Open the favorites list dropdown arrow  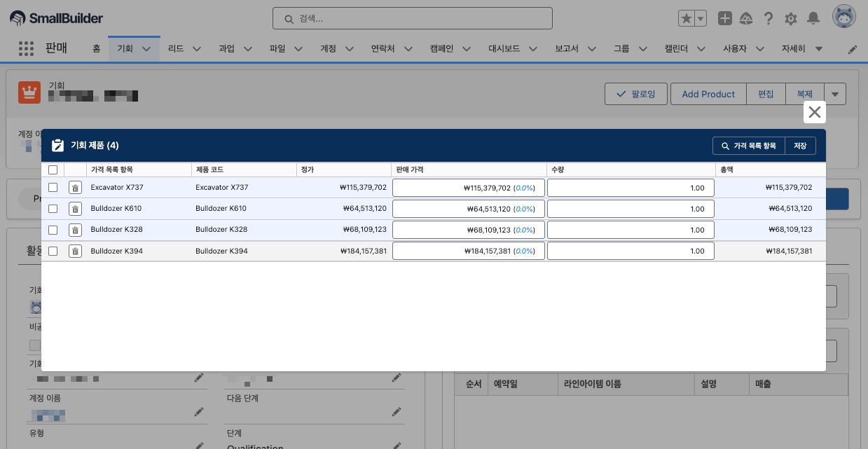click(700, 19)
